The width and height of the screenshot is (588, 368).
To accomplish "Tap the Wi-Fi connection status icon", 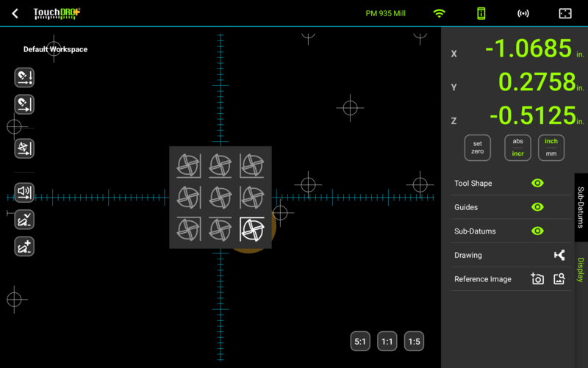I will point(439,13).
